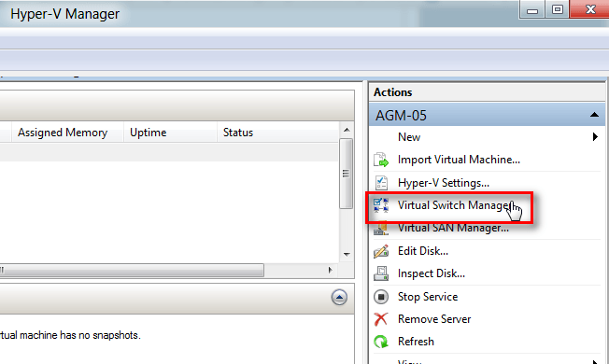Click the Edit Disk pencil icon
Viewport: 609px width, 364px height.
(381, 251)
